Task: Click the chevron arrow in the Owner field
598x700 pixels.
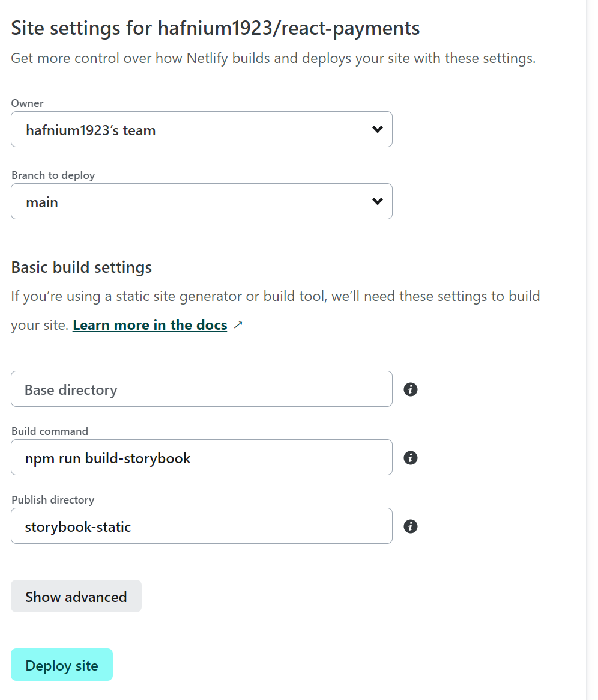Action: pos(378,129)
